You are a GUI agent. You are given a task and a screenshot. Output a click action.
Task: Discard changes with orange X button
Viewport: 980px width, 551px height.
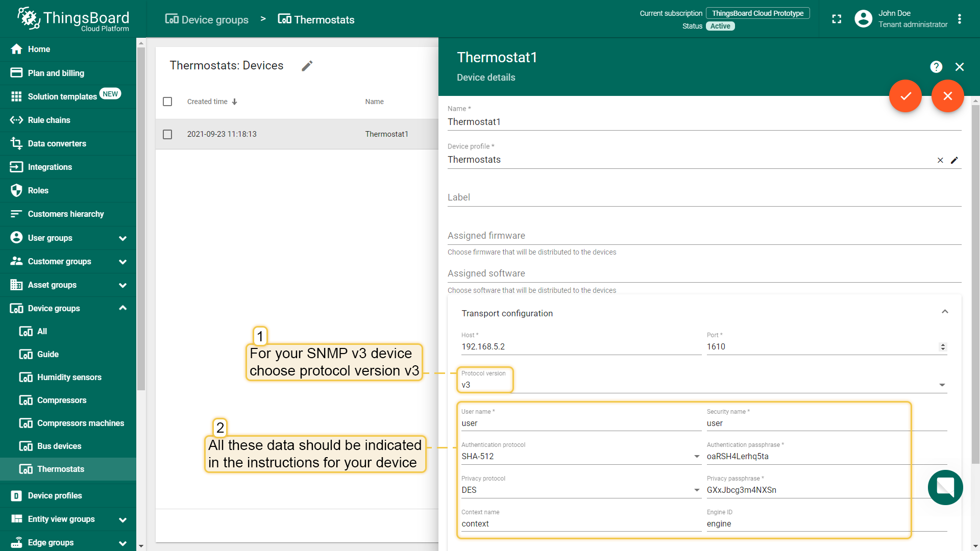tap(947, 96)
